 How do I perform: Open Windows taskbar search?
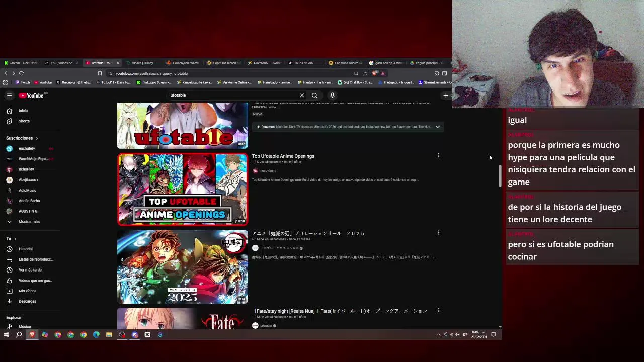(19, 335)
